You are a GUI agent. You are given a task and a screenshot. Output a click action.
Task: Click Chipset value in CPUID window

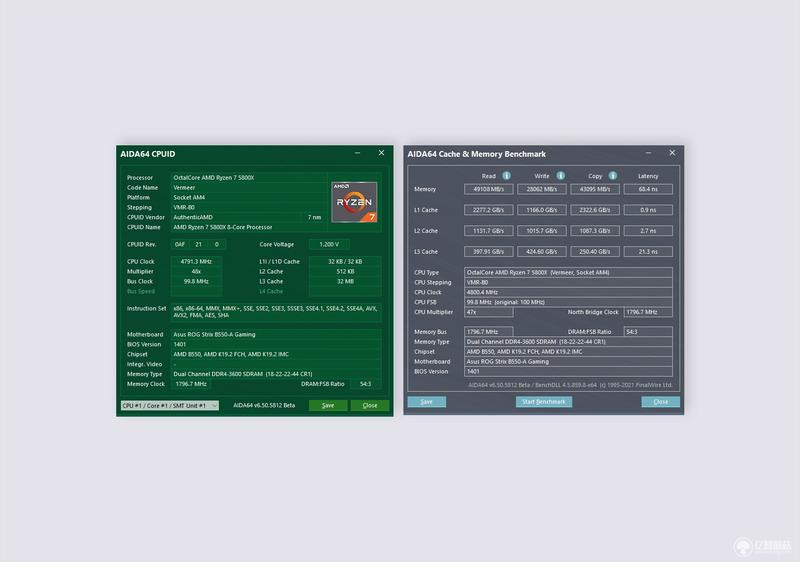click(276, 354)
